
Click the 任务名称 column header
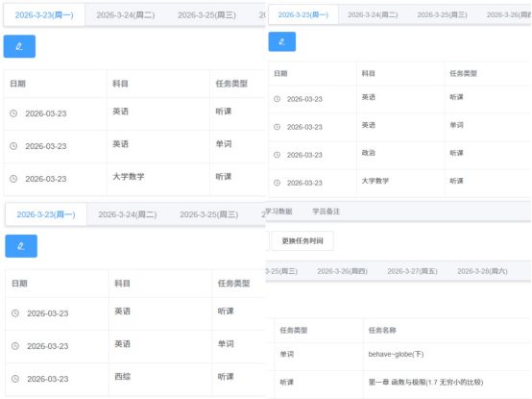[382, 330]
